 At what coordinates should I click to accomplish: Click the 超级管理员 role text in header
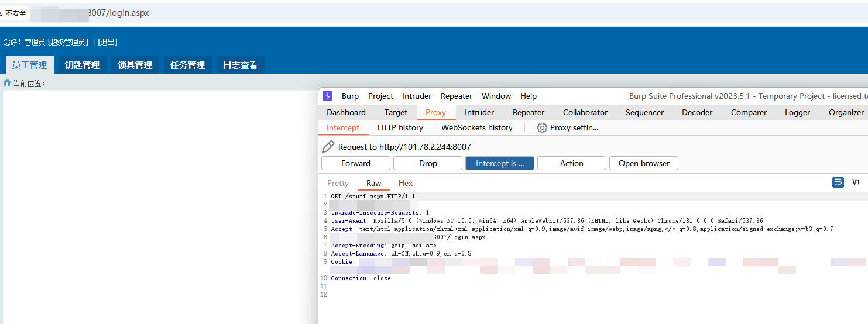pos(68,42)
